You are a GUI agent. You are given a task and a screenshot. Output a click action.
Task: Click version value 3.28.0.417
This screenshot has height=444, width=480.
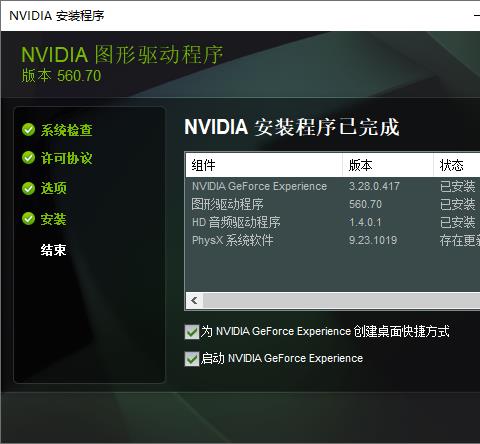pyautogui.click(x=374, y=186)
